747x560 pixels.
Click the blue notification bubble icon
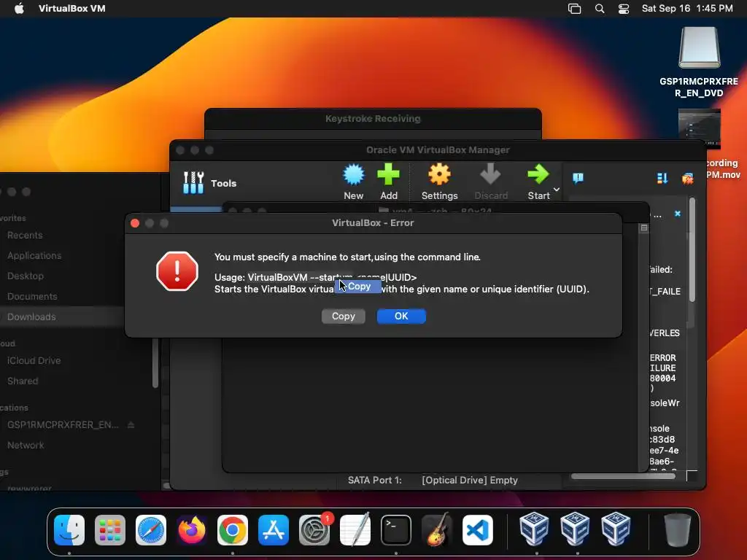coord(578,178)
